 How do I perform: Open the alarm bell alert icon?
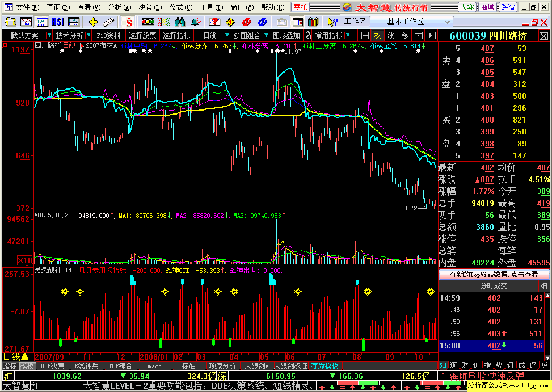pos(196,22)
